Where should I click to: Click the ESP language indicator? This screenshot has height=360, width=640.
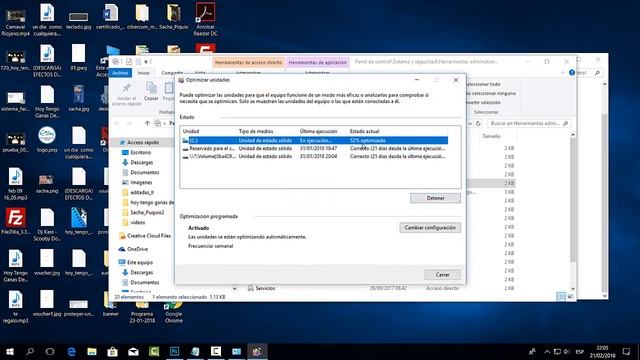tap(579, 351)
